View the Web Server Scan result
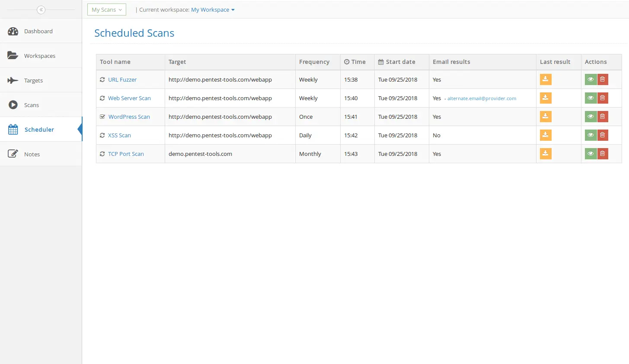This screenshot has width=629, height=364. 590,98
